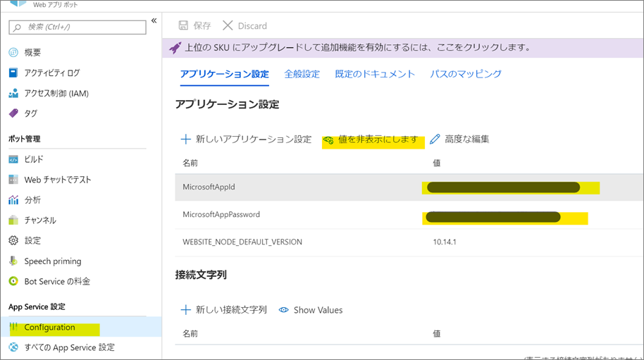Viewport: 644px width, 360px height.
Task: Select the MicrosoftAppPassword row
Action: (221, 215)
